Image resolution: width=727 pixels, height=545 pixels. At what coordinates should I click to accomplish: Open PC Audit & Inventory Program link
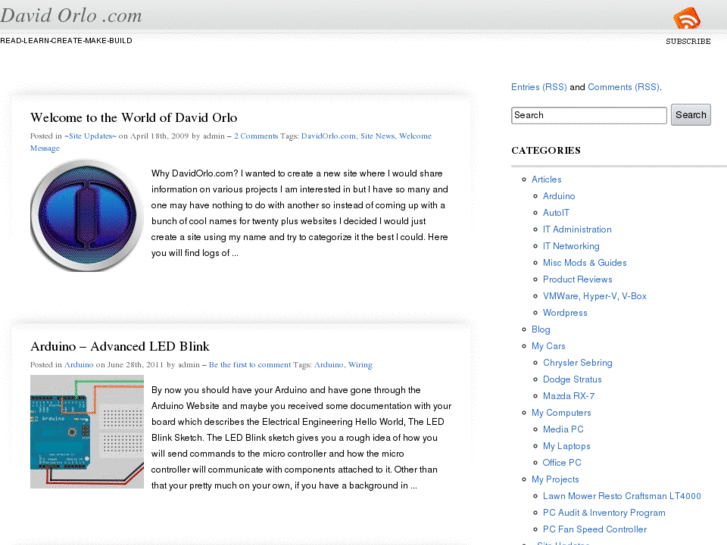604,513
